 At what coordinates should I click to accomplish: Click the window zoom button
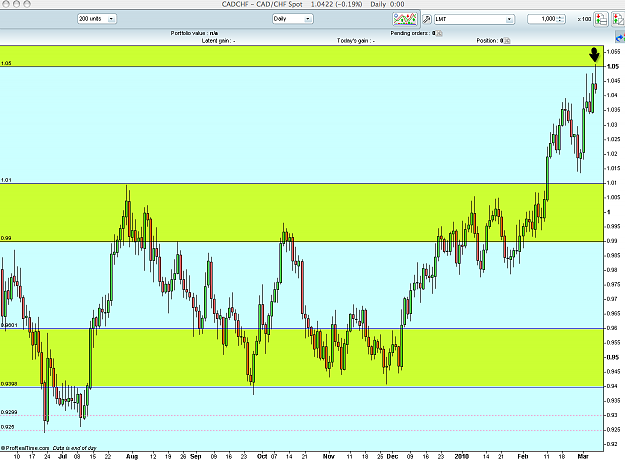point(27,4)
